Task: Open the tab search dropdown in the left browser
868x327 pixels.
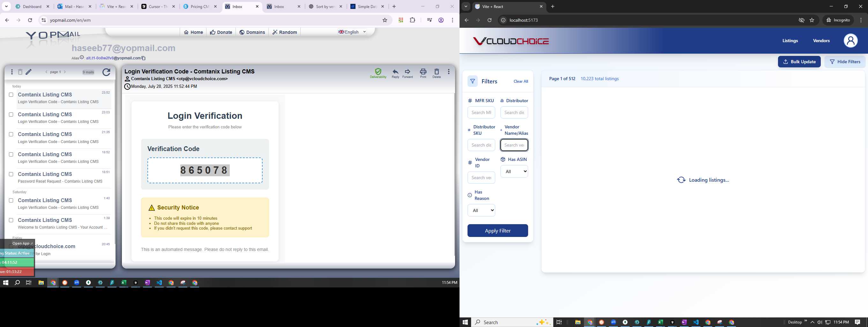Action: (6, 6)
